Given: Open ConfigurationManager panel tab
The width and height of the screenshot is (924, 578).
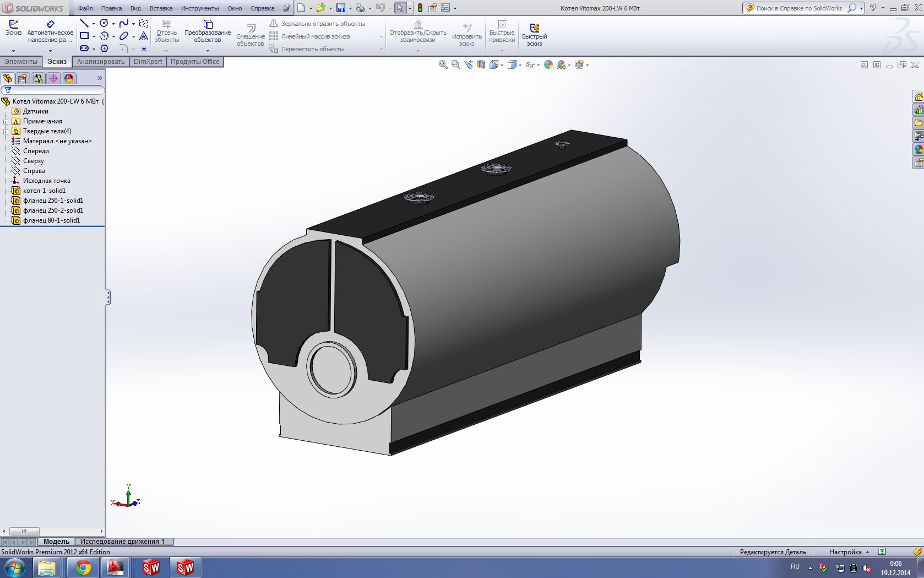Looking at the screenshot, I should [38, 78].
